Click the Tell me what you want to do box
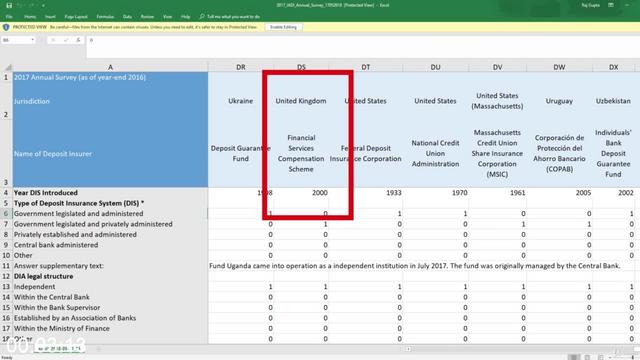Viewport: 640px width, 360px height. click(233, 17)
